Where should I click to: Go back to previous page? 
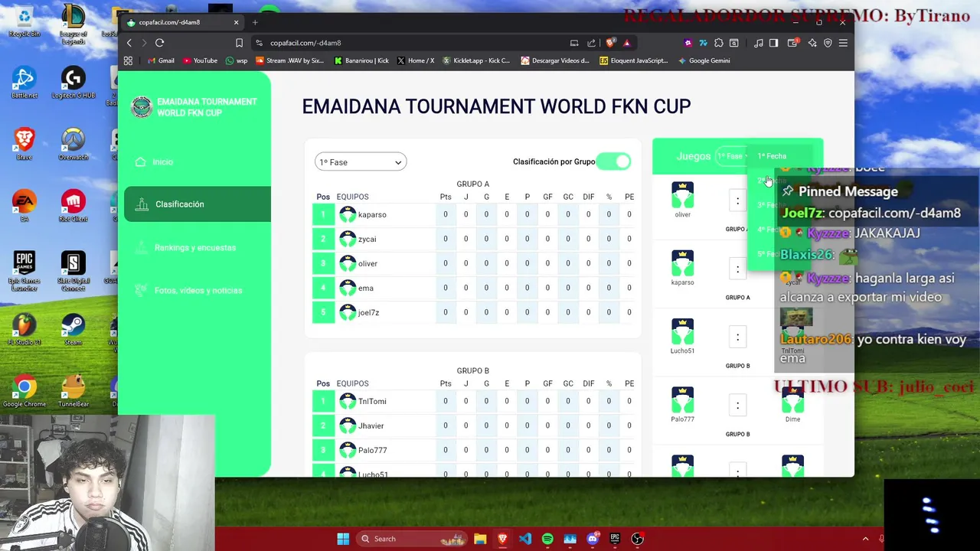pos(129,43)
